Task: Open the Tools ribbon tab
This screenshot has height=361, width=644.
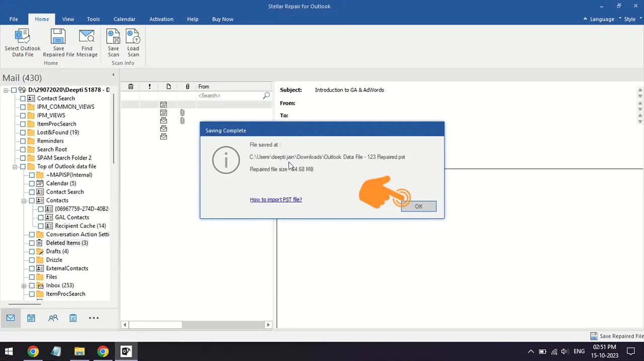Action: (x=93, y=19)
